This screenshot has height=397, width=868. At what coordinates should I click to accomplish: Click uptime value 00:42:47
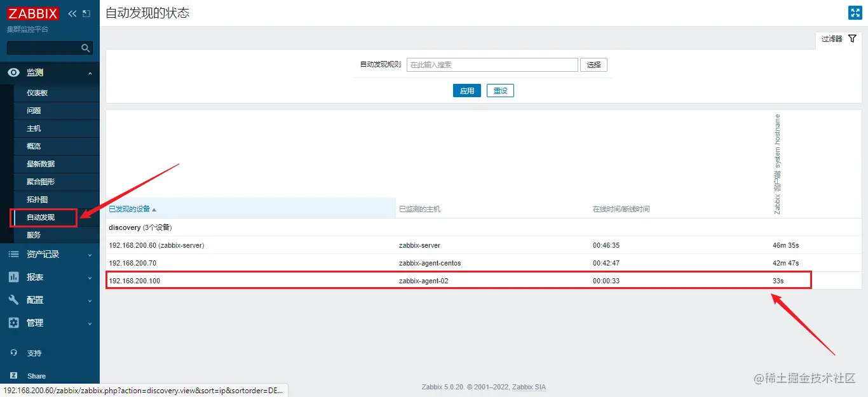tap(606, 263)
